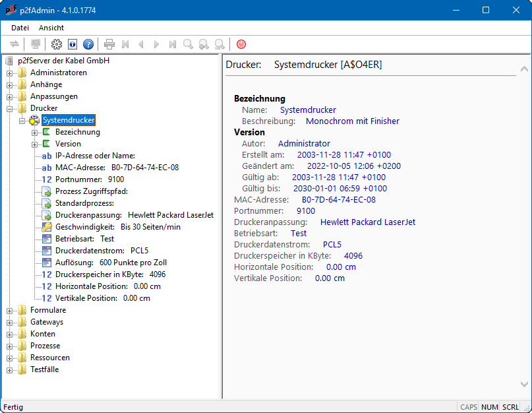Click the p2fServer root server icon
532x413 pixels.
(x=9, y=61)
